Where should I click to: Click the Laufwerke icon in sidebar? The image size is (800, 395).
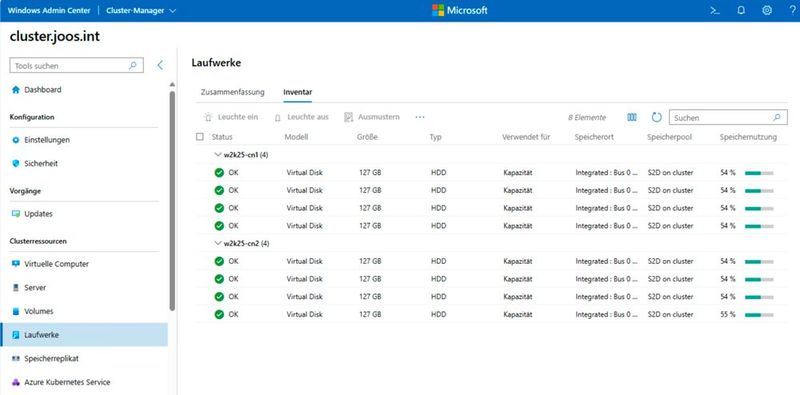(x=15, y=335)
